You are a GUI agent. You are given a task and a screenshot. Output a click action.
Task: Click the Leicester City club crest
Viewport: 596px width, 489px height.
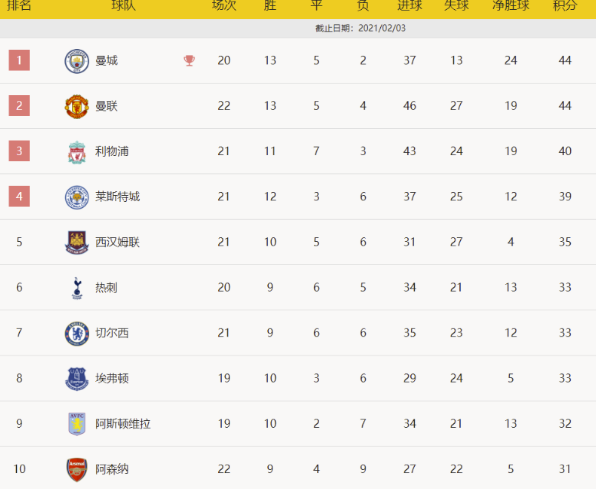coord(77,197)
